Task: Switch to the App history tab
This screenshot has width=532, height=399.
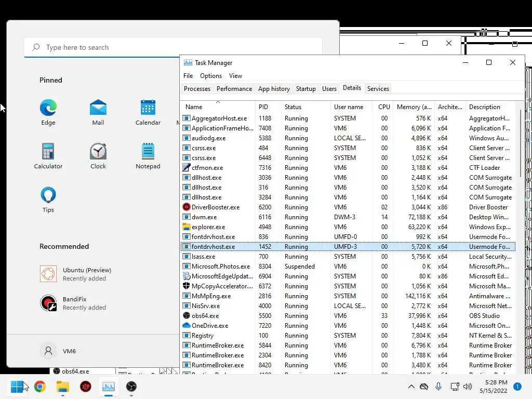Action: click(x=274, y=88)
